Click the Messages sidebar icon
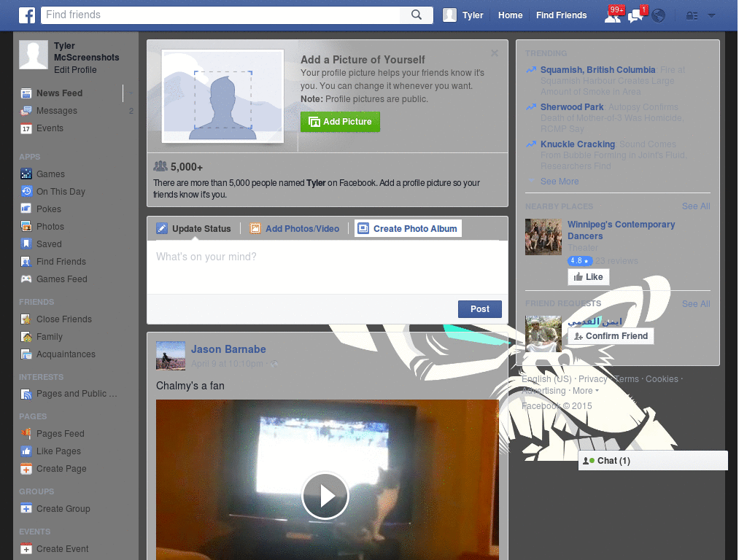 26,111
